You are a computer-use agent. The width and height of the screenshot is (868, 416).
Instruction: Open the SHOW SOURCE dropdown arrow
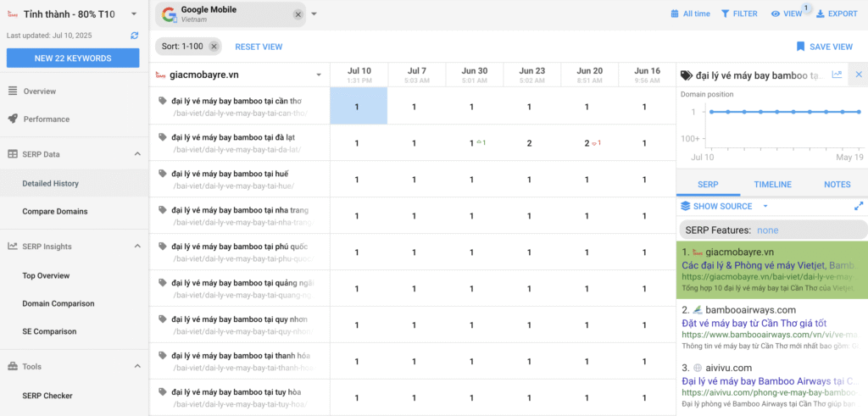click(x=765, y=207)
